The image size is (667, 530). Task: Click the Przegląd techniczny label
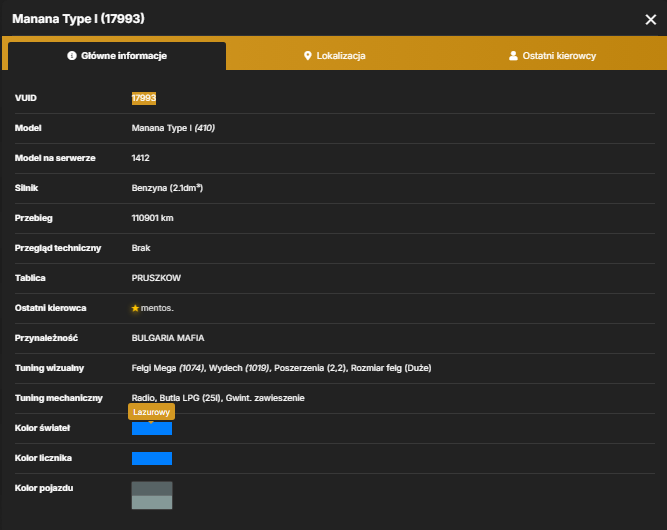[x=58, y=248]
